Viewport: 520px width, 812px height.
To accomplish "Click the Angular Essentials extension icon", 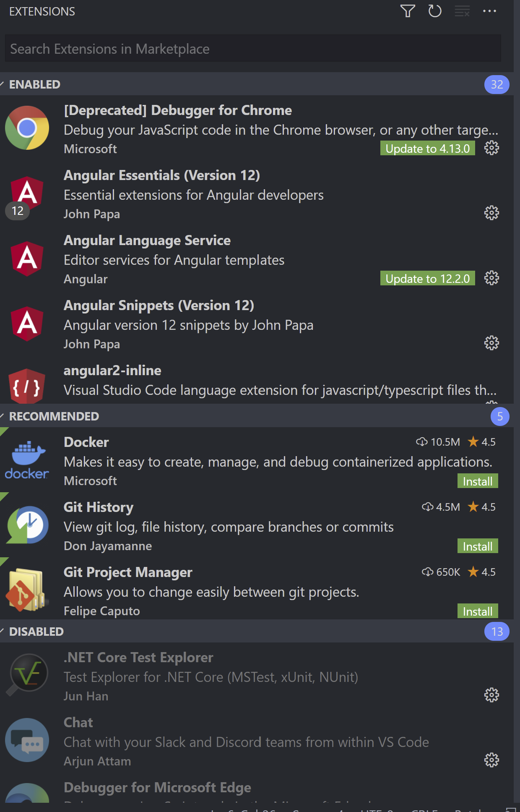I will 27,194.
